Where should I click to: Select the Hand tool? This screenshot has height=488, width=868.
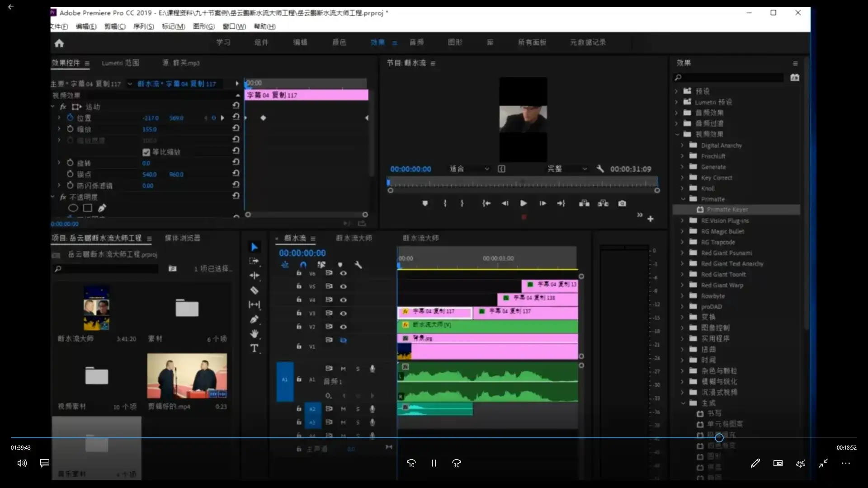(x=254, y=334)
